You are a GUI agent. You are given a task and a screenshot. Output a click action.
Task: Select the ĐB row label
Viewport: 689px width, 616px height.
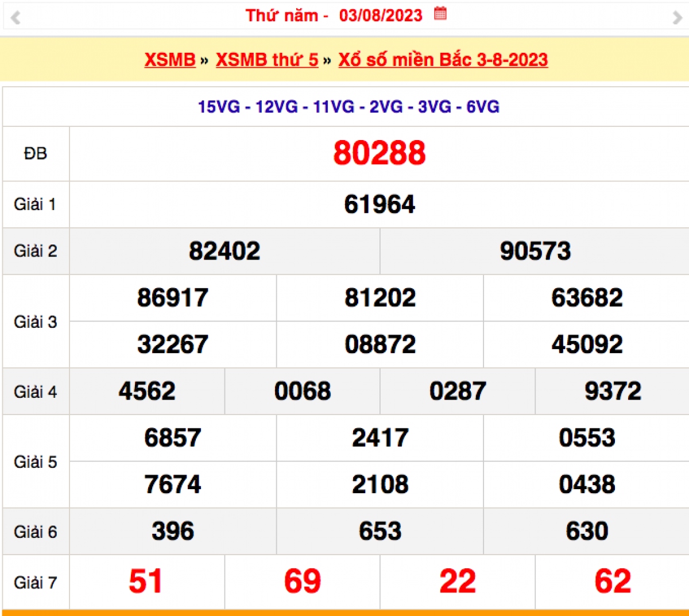tap(36, 153)
